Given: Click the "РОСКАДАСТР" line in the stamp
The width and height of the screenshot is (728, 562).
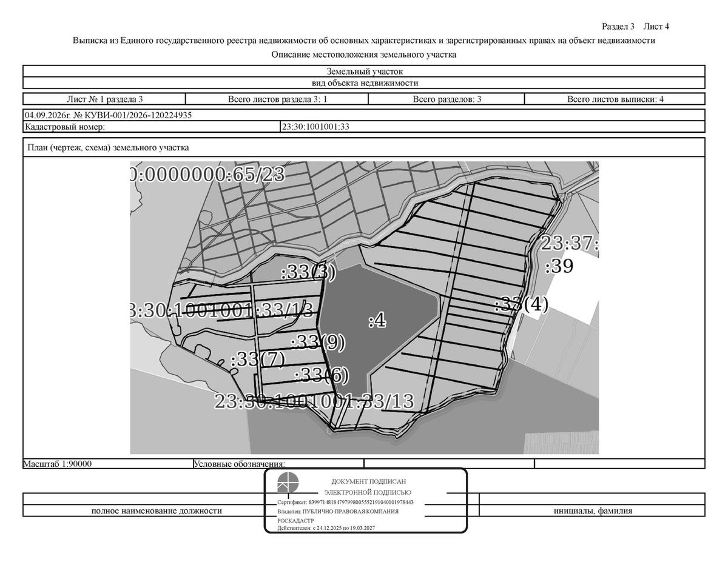Looking at the screenshot, I should tap(296, 520).
